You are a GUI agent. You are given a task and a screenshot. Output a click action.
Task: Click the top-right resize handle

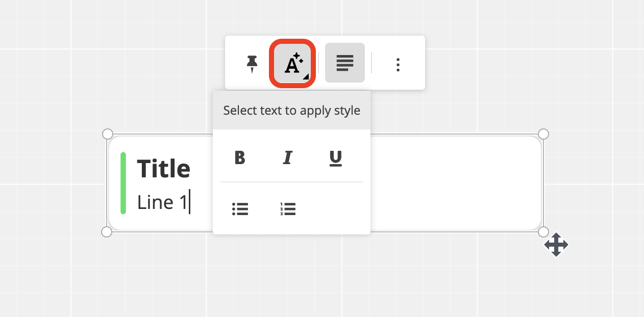point(543,134)
